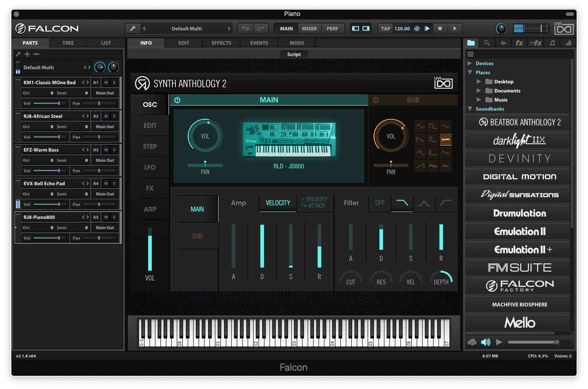Toggle the preview speaker icon

(x=485, y=342)
